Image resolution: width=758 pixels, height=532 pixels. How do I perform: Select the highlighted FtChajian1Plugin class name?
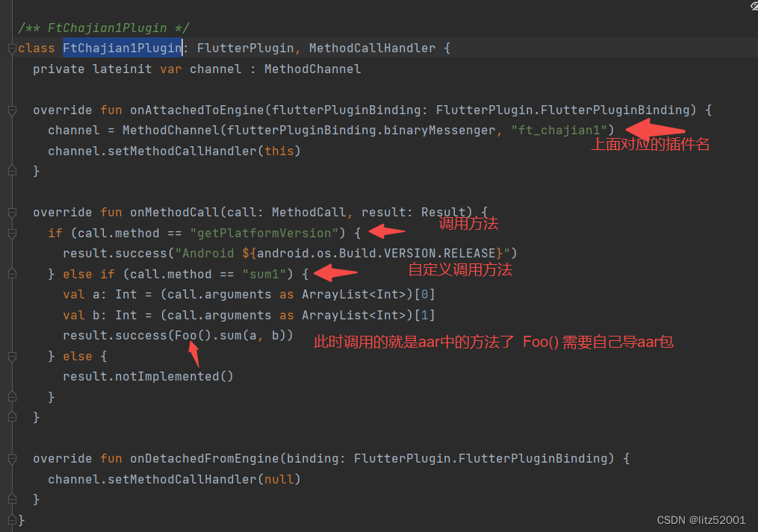coord(122,48)
